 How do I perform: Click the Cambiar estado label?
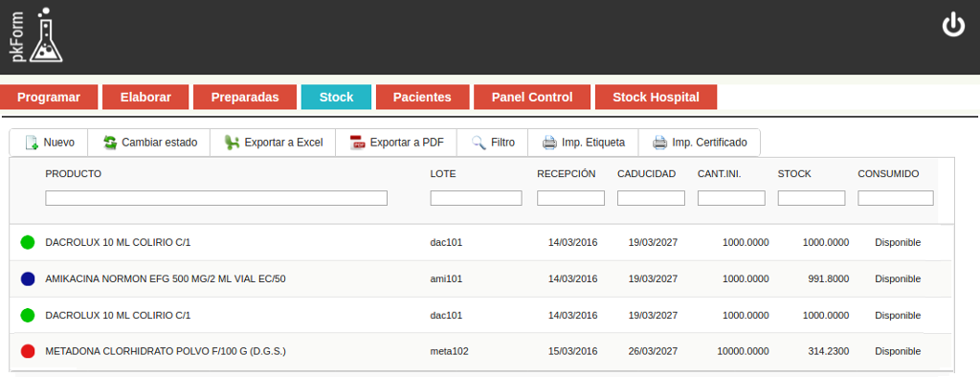(x=160, y=143)
